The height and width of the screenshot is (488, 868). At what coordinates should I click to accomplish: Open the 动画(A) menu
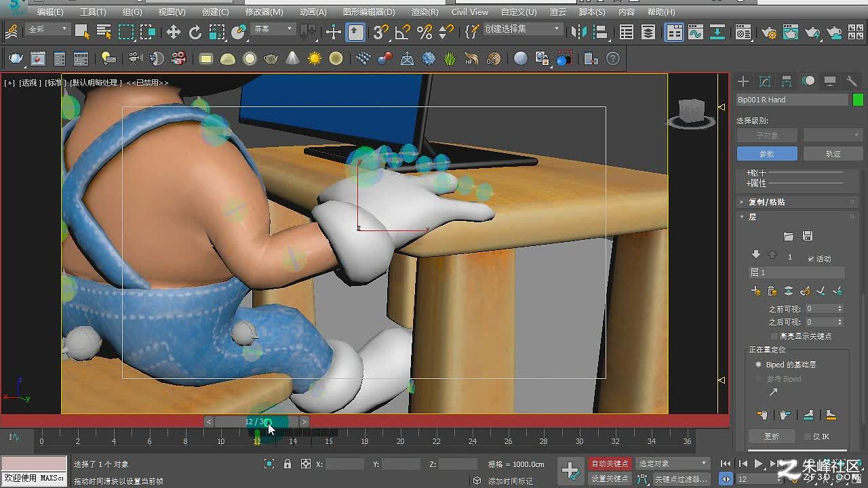tap(313, 12)
